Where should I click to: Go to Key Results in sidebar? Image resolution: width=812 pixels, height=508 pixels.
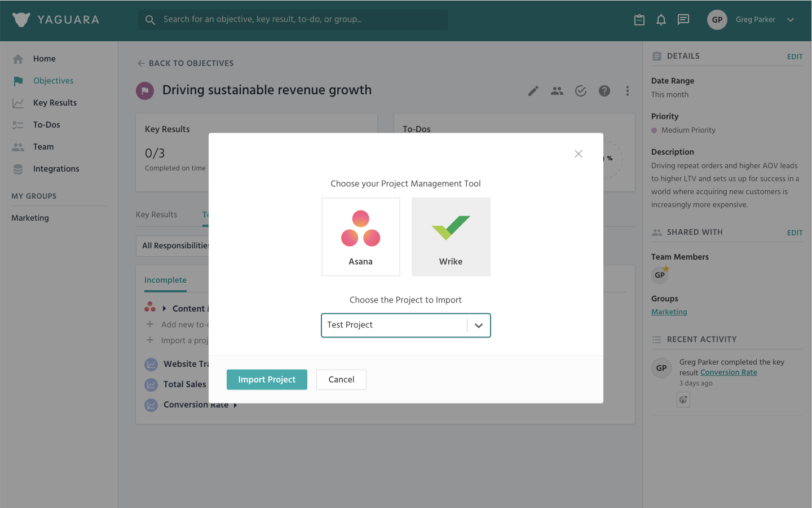coord(55,103)
